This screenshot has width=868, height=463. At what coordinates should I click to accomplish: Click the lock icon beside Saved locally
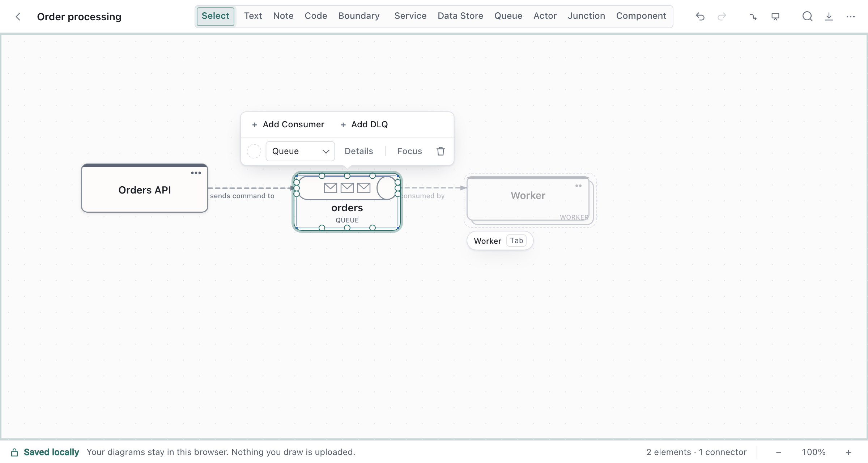point(14,452)
